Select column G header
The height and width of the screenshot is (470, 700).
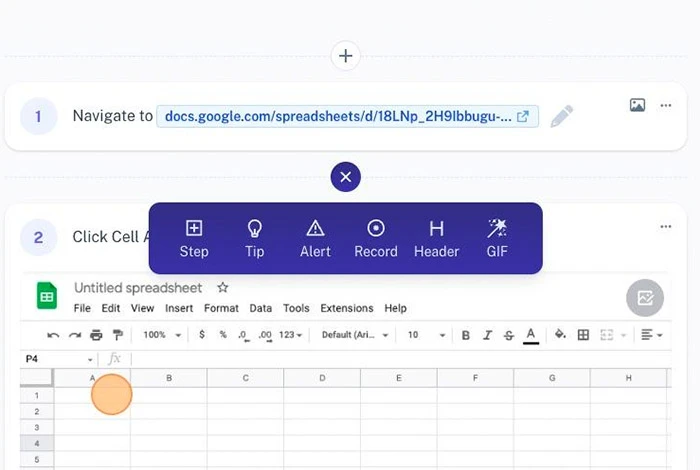point(552,378)
